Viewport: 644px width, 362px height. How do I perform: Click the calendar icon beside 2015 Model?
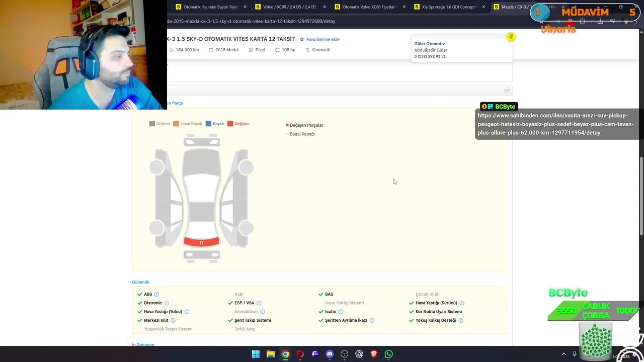(x=211, y=50)
